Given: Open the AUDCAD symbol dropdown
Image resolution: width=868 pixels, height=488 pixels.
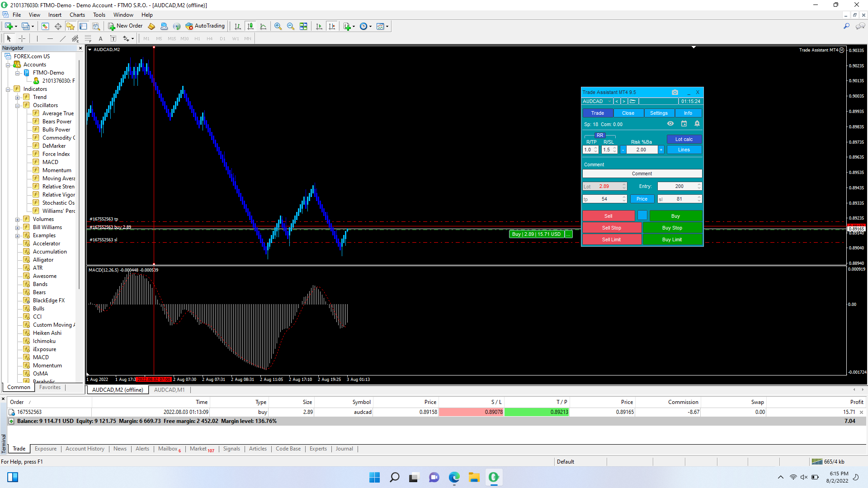Looking at the screenshot, I should pos(609,101).
